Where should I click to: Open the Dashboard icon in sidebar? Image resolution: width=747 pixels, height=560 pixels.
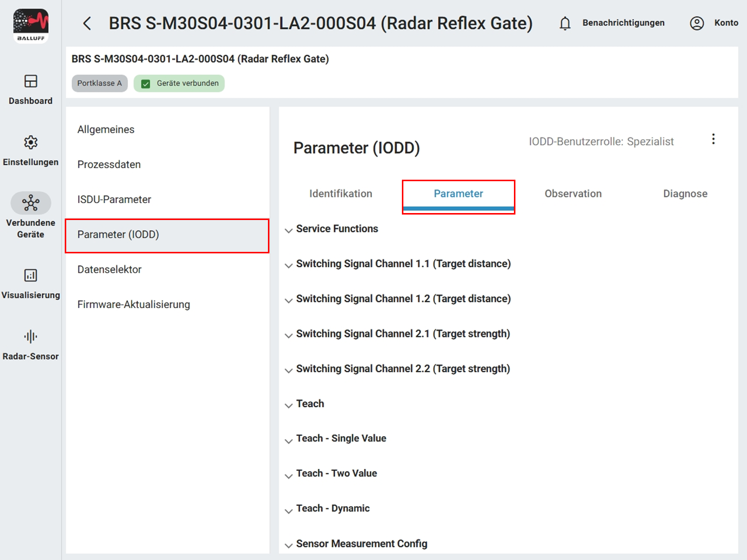click(x=31, y=81)
